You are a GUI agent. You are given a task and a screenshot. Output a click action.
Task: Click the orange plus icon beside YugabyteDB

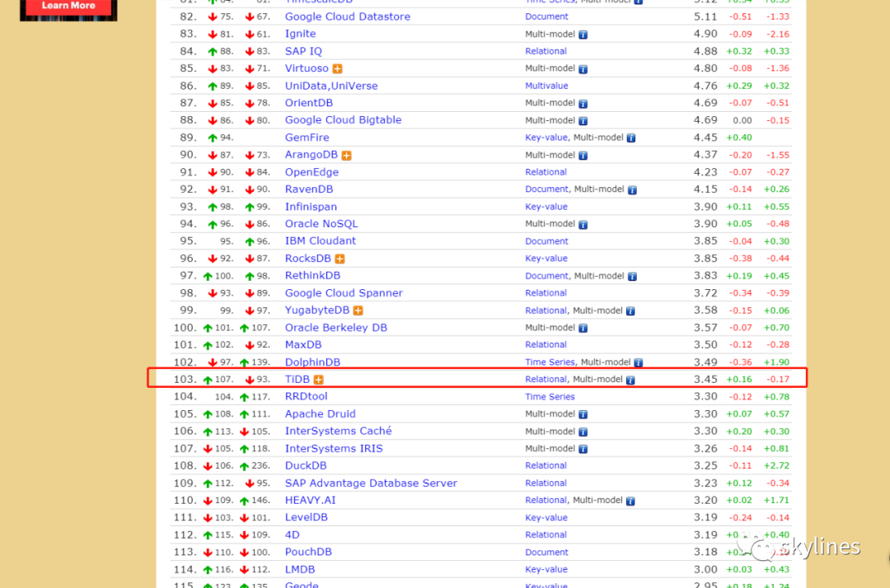click(358, 310)
